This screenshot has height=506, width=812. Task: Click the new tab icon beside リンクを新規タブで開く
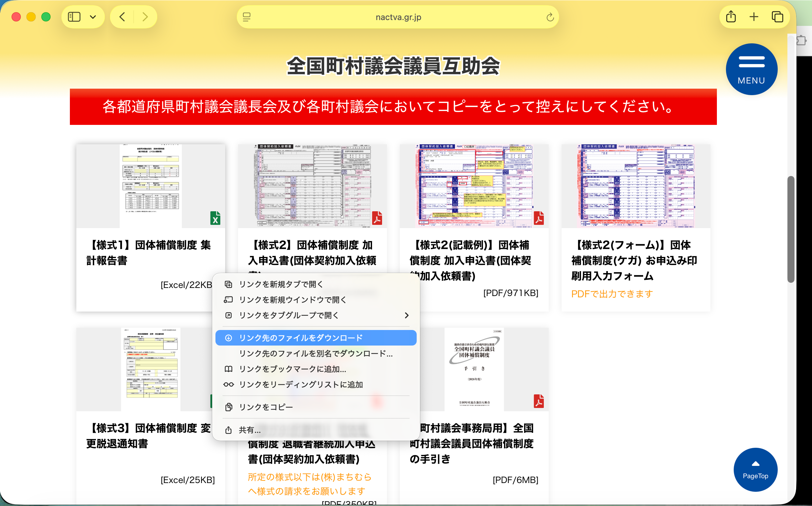[x=228, y=284]
